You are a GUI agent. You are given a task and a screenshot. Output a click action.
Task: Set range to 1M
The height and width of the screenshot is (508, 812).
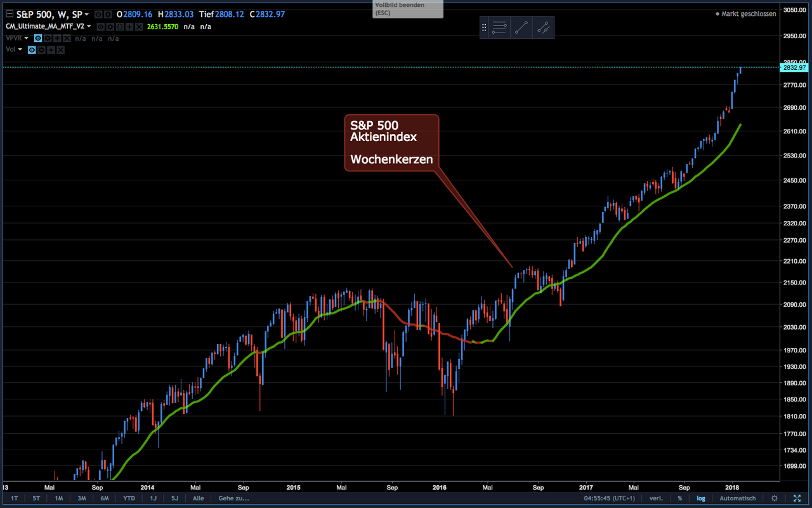(x=58, y=498)
